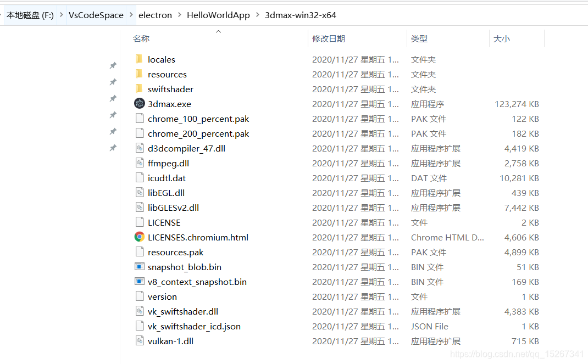Select the vulkan-1.dll file icon
The image size is (588, 364).
[140, 341]
